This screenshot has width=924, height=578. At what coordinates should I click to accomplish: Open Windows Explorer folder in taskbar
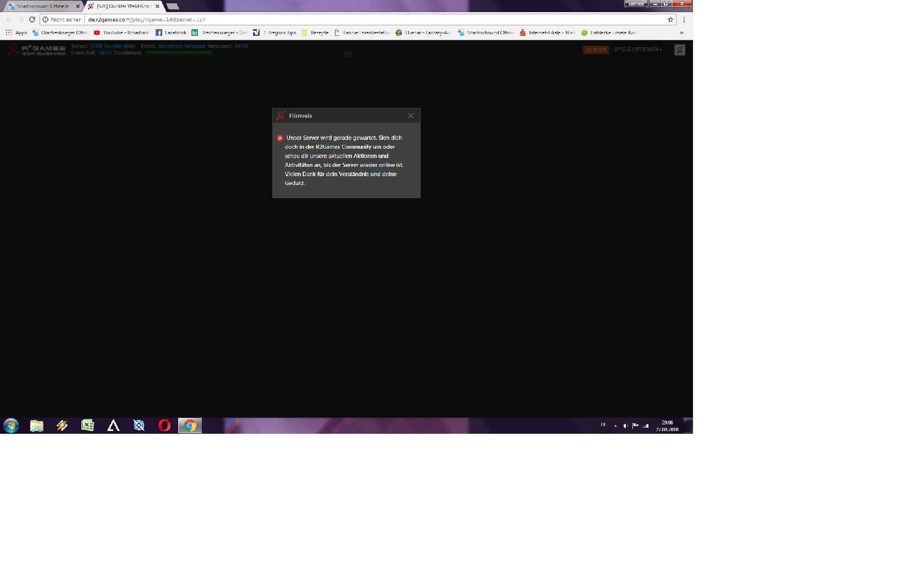pos(36,426)
